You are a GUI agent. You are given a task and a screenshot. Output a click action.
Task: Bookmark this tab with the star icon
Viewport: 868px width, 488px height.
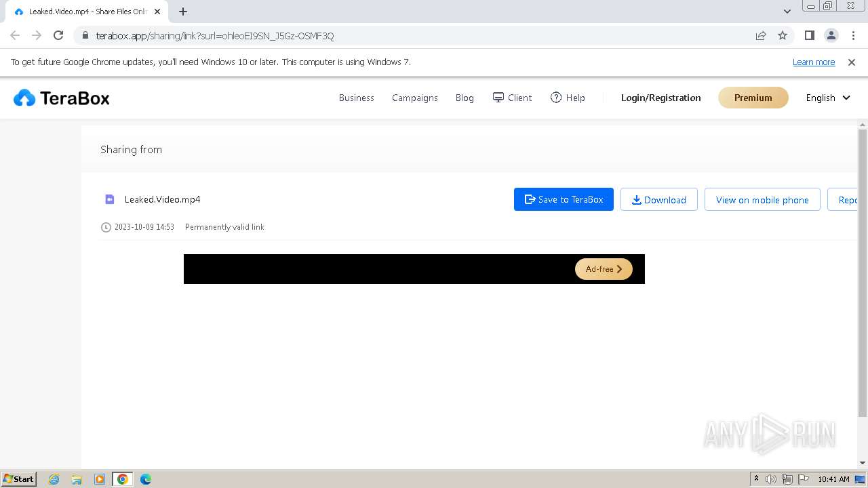pyautogui.click(x=783, y=35)
